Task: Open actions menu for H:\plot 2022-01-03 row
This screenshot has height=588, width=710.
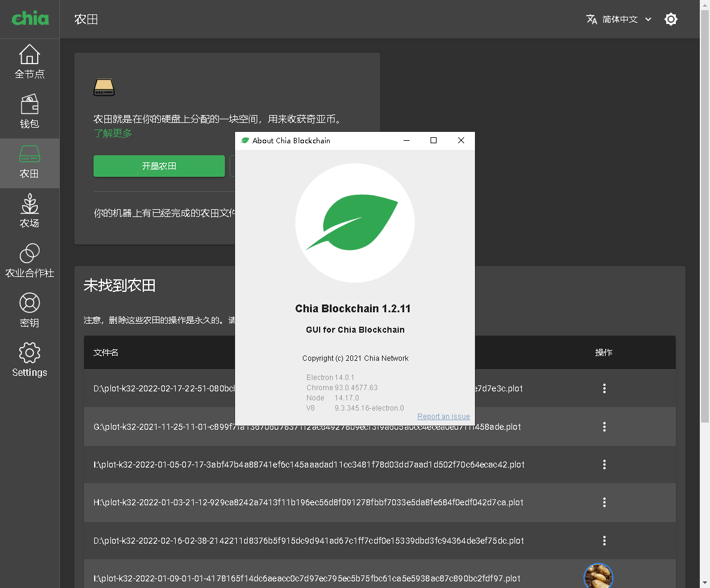Action: click(x=604, y=502)
